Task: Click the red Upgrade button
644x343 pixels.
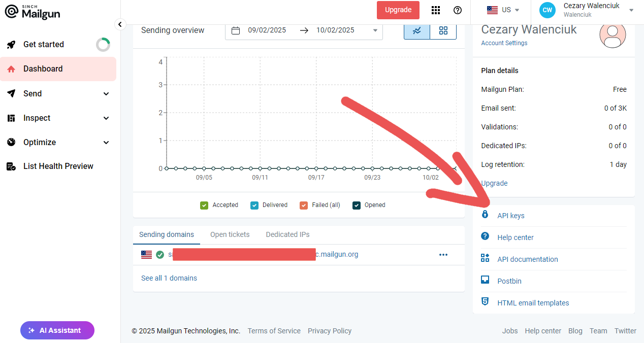Action: pyautogui.click(x=398, y=10)
